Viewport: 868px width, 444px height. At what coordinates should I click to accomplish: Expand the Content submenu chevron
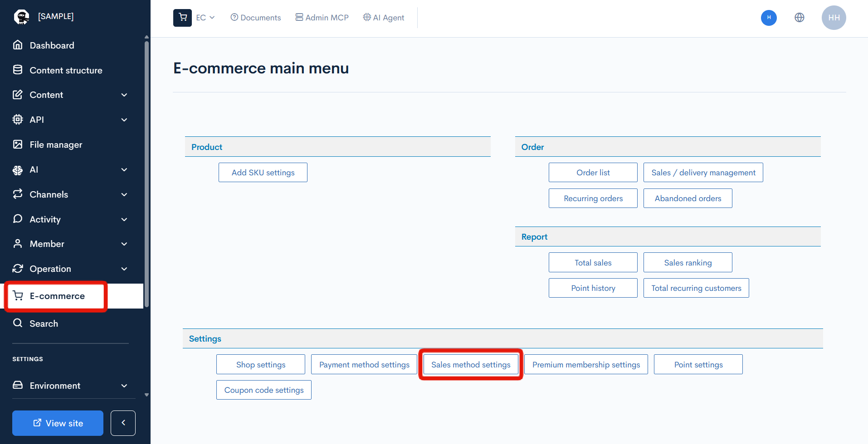(124, 95)
